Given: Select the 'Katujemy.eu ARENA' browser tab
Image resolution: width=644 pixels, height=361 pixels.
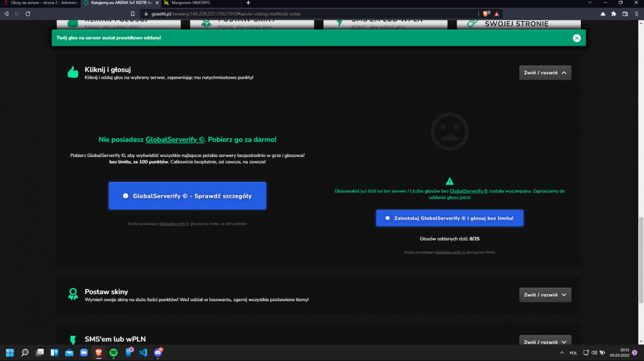Looking at the screenshot, I should (118, 3).
